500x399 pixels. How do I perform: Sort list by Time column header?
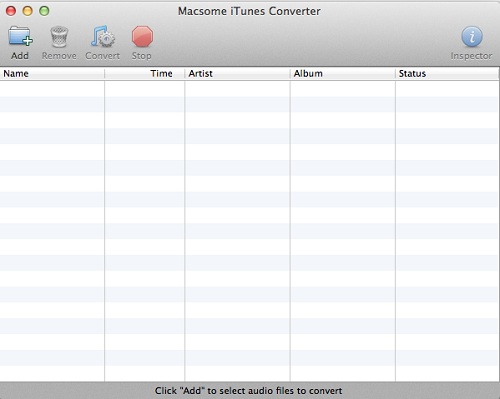pyautogui.click(x=144, y=73)
